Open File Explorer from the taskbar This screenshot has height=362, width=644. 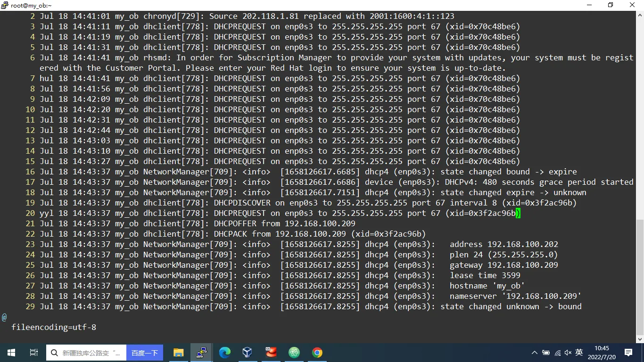click(x=178, y=353)
